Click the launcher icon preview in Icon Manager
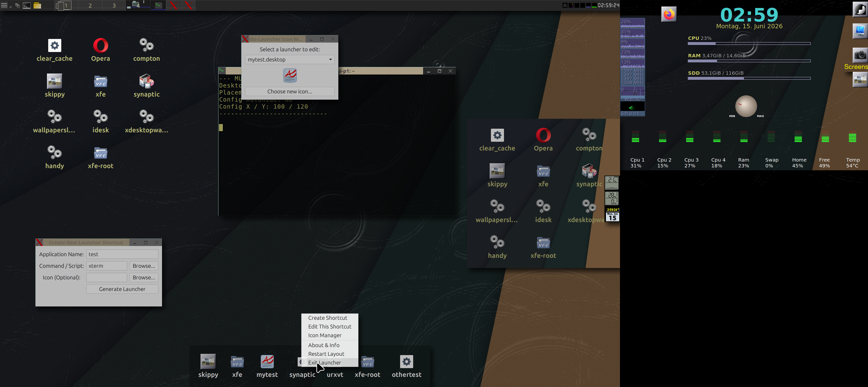The image size is (868, 387). pyautogui.click(x=290, y=75)
